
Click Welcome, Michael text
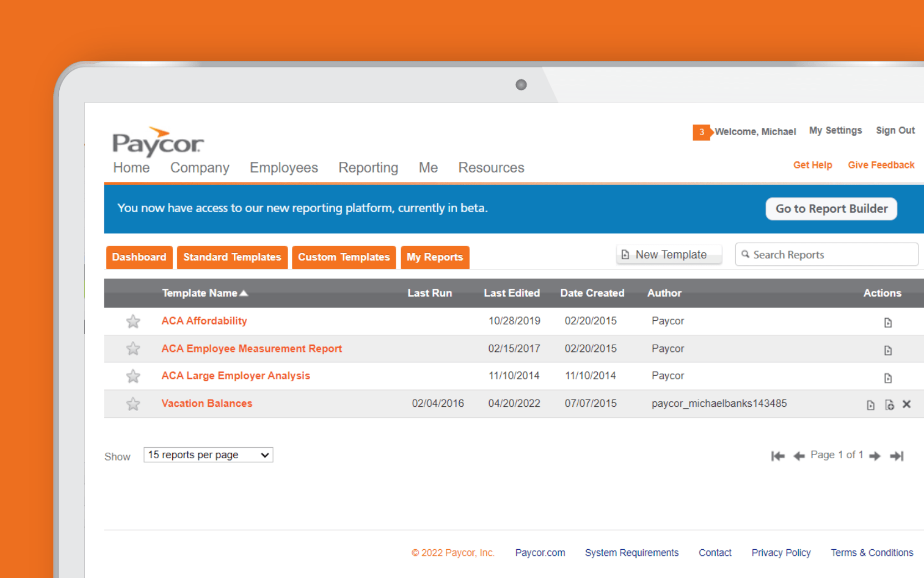pos(755,132)
